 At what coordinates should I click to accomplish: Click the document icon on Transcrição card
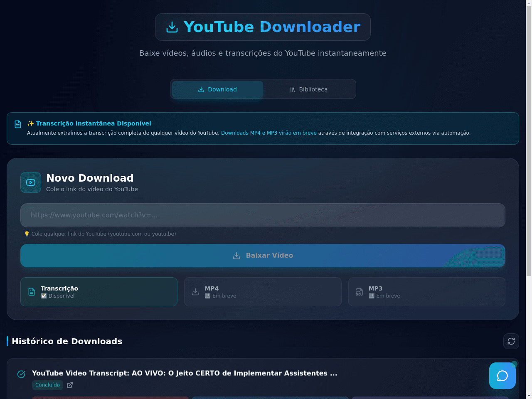(32, 292)
